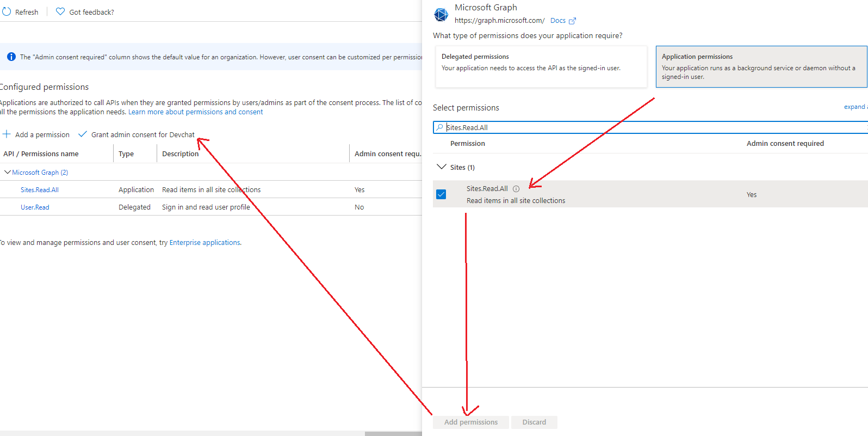The width and height of the screenshot is (868, 436).
Task: Open the User.Read configured permission link
Action: pos(35,207)
